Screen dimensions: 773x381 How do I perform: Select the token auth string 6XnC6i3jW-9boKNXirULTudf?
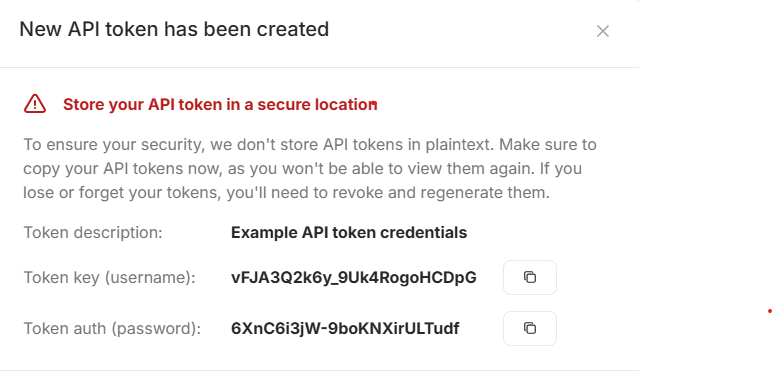(345, 328)
